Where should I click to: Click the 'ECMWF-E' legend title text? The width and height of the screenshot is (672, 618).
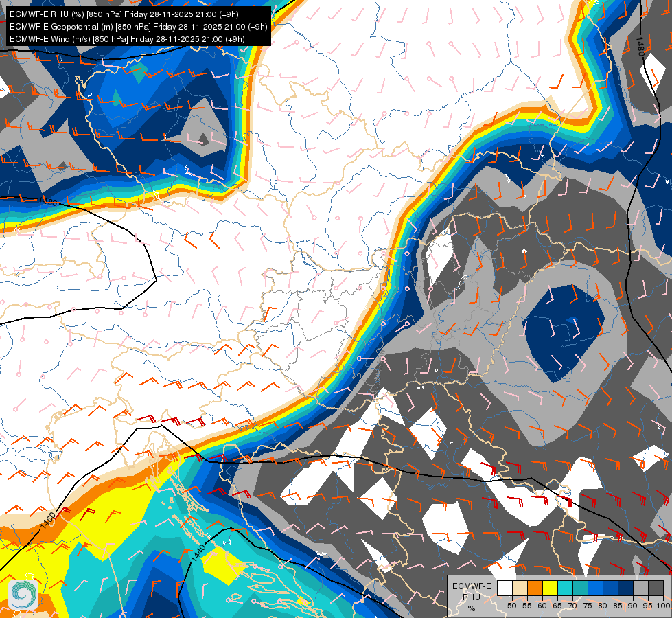[x=472, y=586]
